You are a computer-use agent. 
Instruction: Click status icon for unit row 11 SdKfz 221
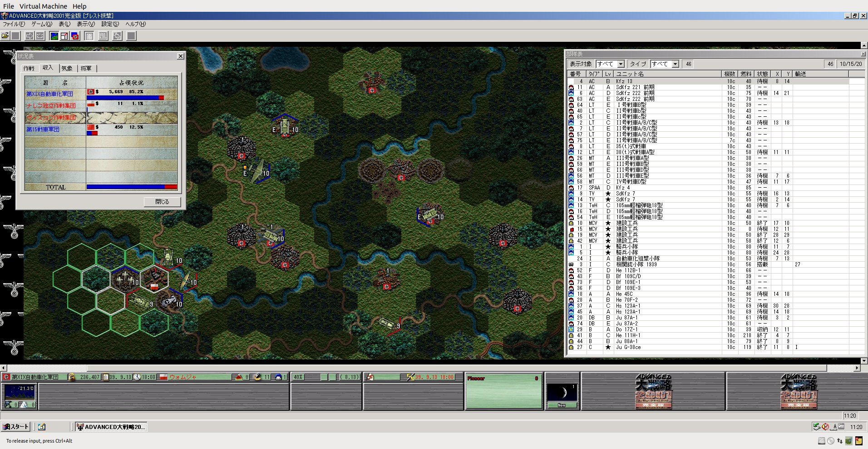(571, 87)
